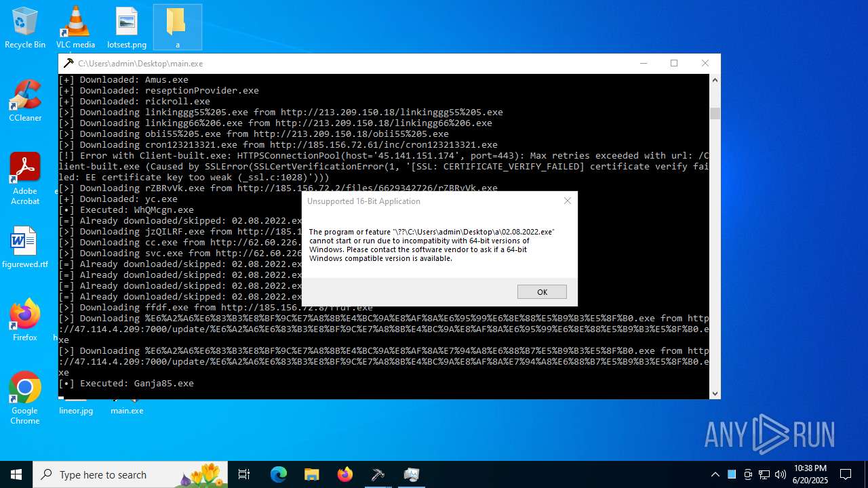Open Firefox from the taskbar

coord(345,474)
